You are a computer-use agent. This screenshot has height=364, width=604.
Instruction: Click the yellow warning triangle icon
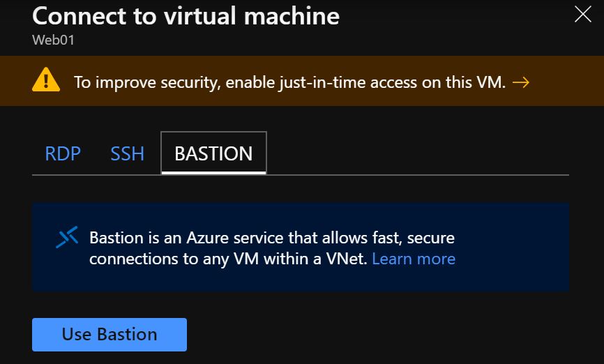click(46, 82)
